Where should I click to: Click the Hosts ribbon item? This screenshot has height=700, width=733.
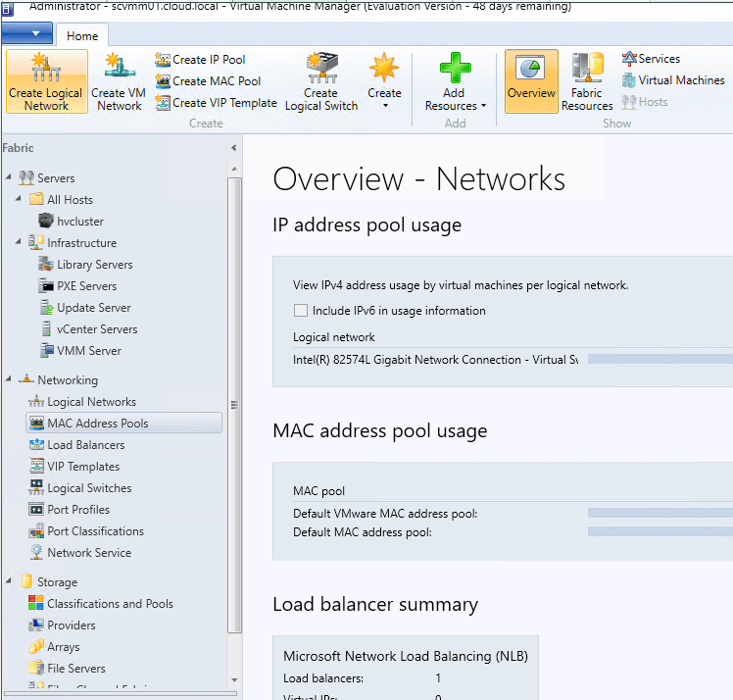click(645, 101)
